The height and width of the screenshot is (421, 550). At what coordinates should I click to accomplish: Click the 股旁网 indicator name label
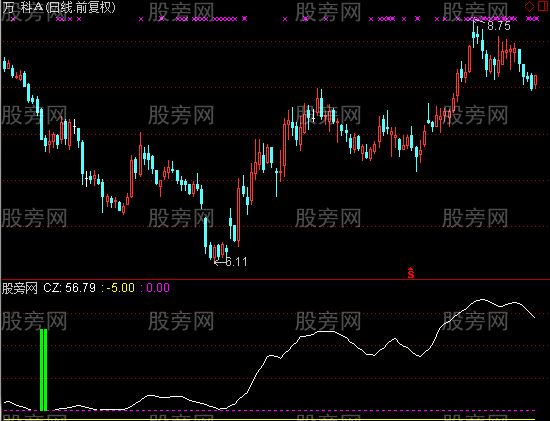[x=20, y=288]
